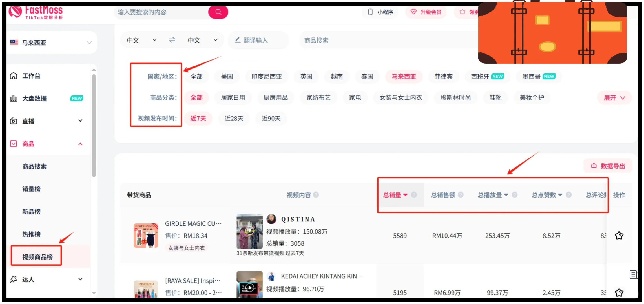Click sidebar scrollbar up arrow

(94, 70)
